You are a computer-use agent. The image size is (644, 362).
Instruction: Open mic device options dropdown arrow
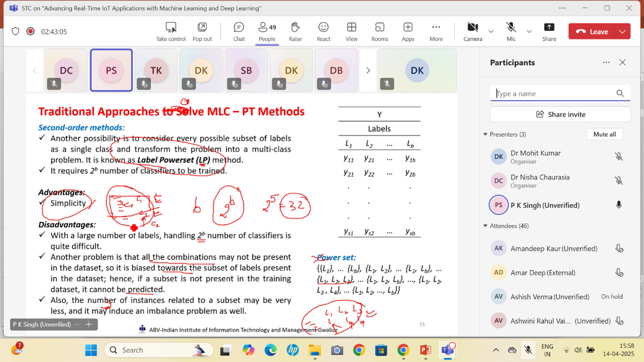(x=529, y=31)
